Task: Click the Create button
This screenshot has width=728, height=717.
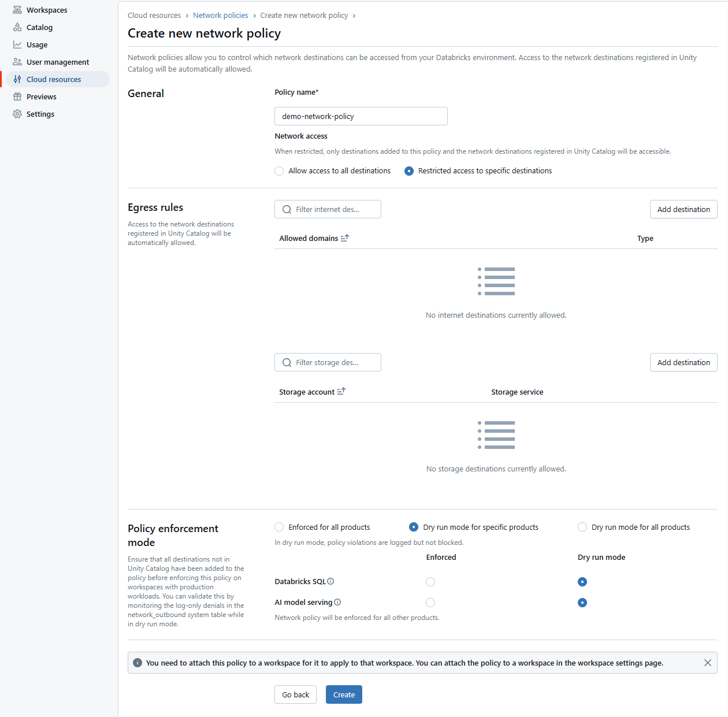Action: click(344, 694)
